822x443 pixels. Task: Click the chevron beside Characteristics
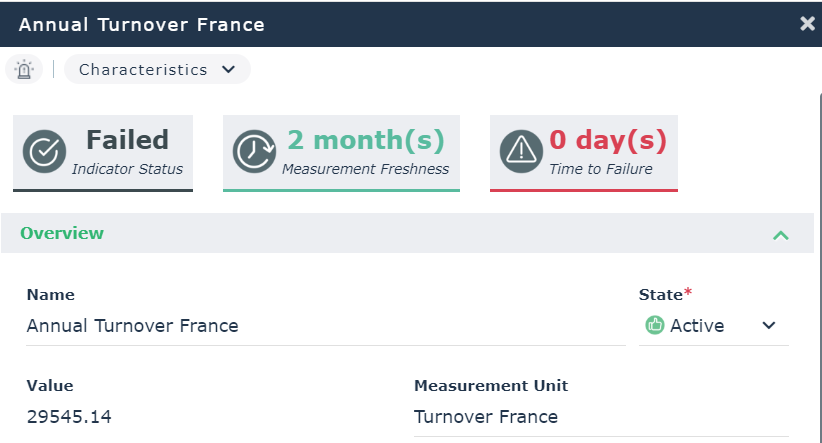[228, 70]
